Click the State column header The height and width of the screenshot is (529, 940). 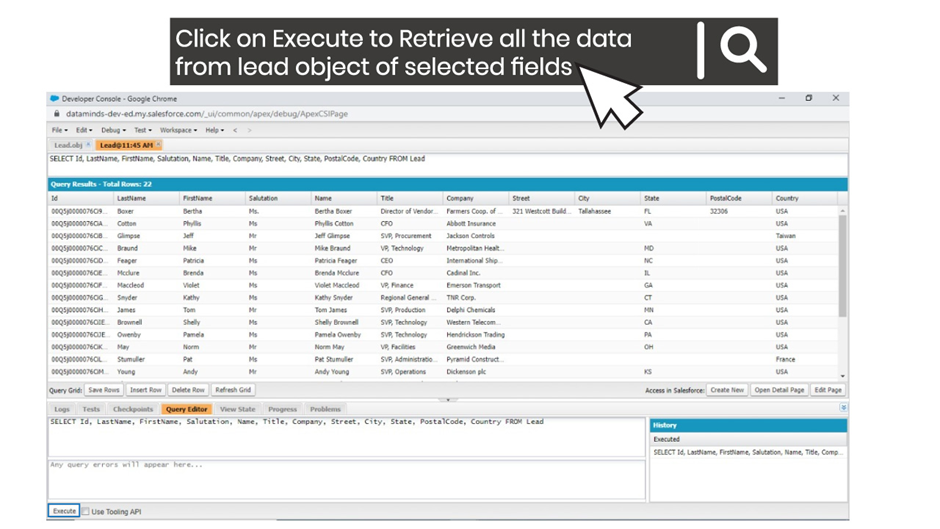pyautogui.click(x=673, y=198)
